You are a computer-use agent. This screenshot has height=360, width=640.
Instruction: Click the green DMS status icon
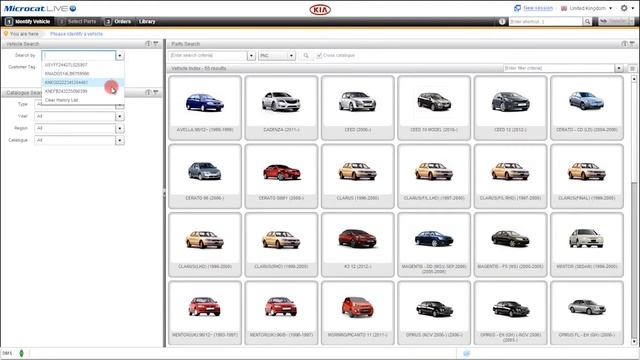[x=22, y=353]
